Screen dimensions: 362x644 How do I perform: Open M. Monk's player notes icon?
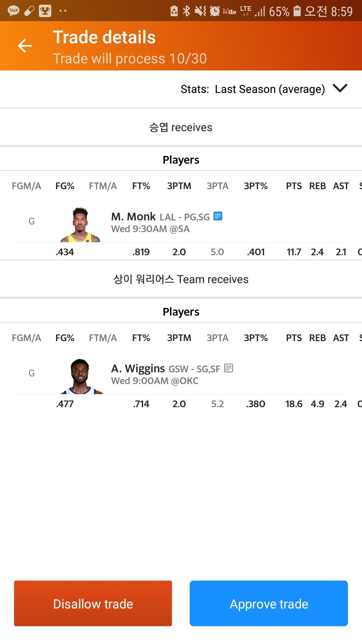click(x=218, y=216)
